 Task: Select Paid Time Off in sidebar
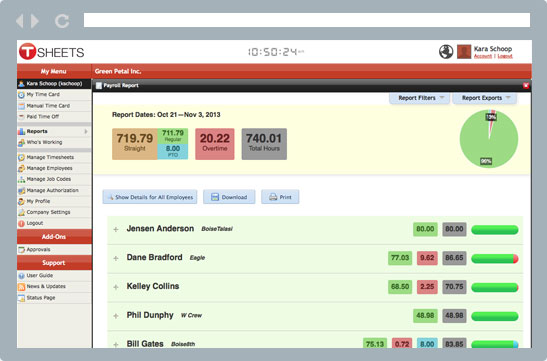click(54, 117)
